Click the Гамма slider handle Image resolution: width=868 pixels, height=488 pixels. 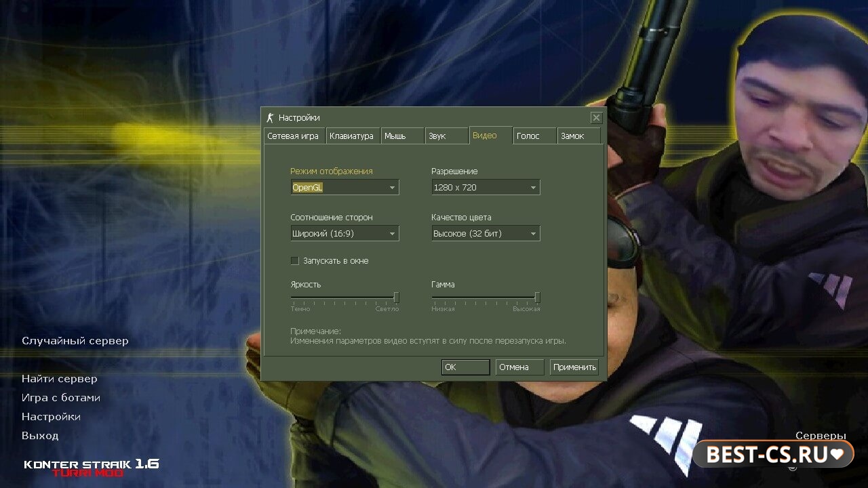pos(537,297)
